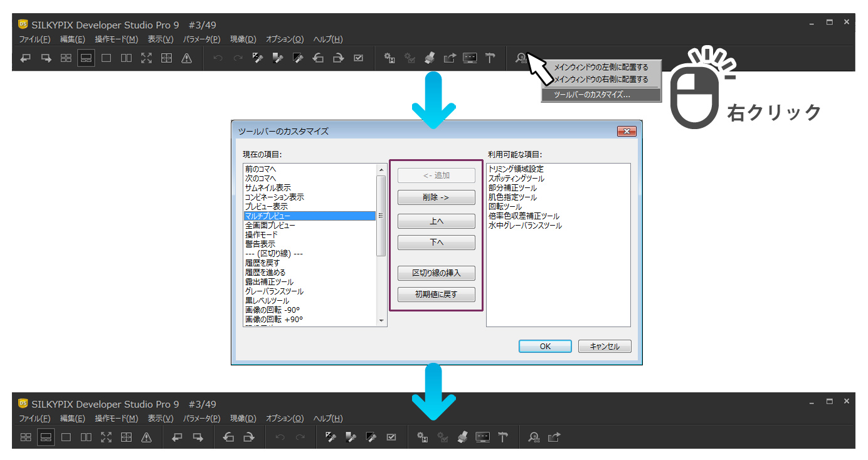
Task: Click Hammer tools icon in upper toolbar
Action: click(490, 58)
